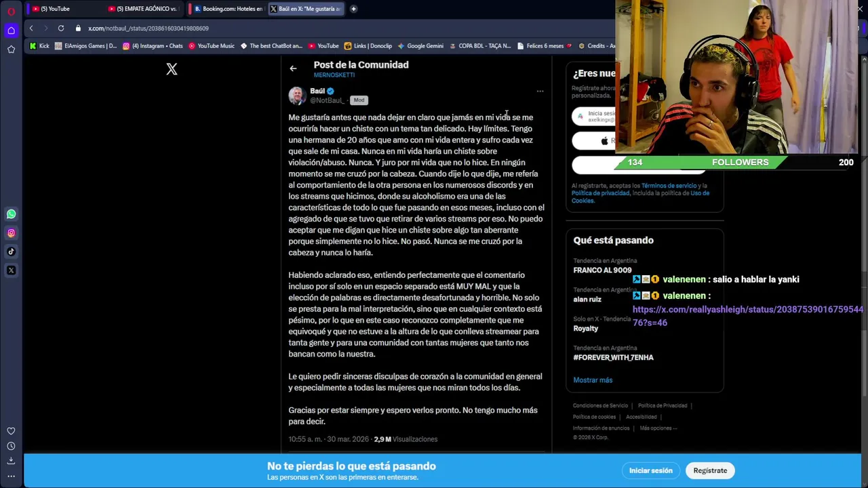Open the sidebar heart pinboards icon

point(11,431)
